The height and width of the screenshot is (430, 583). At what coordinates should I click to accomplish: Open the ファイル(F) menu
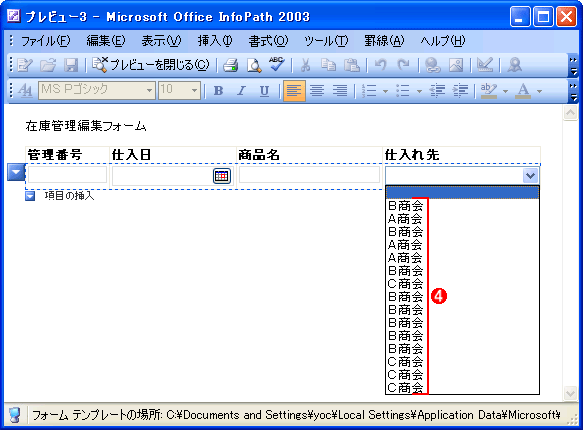(x=45, y=41)
